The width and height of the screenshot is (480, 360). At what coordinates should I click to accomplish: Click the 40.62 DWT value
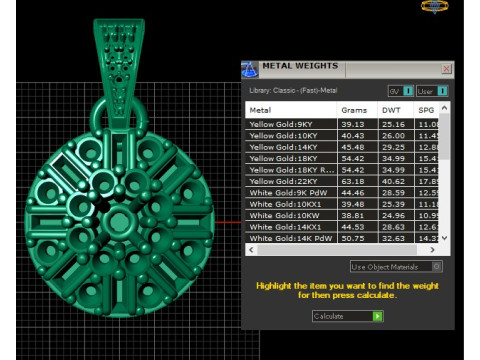pos(393,181)
